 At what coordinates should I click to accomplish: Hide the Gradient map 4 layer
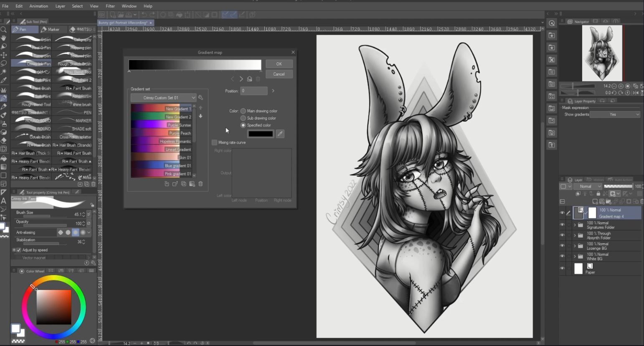click(x=562, y=212)
